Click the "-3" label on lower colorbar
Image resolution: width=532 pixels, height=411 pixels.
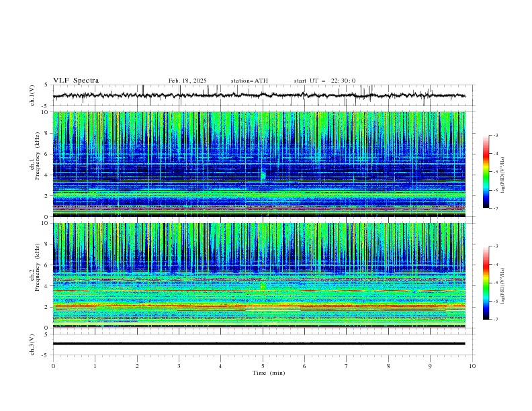click(496, 246)
